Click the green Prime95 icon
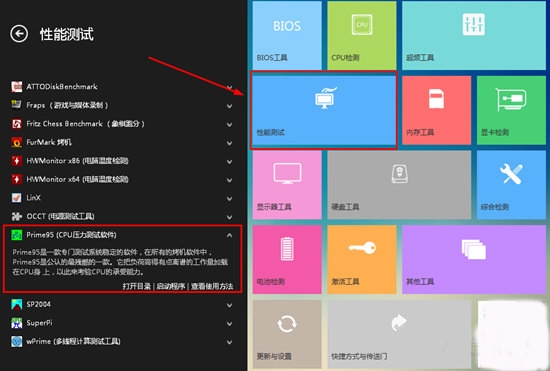Screen dimensions: 550x371 pos(16,235)
